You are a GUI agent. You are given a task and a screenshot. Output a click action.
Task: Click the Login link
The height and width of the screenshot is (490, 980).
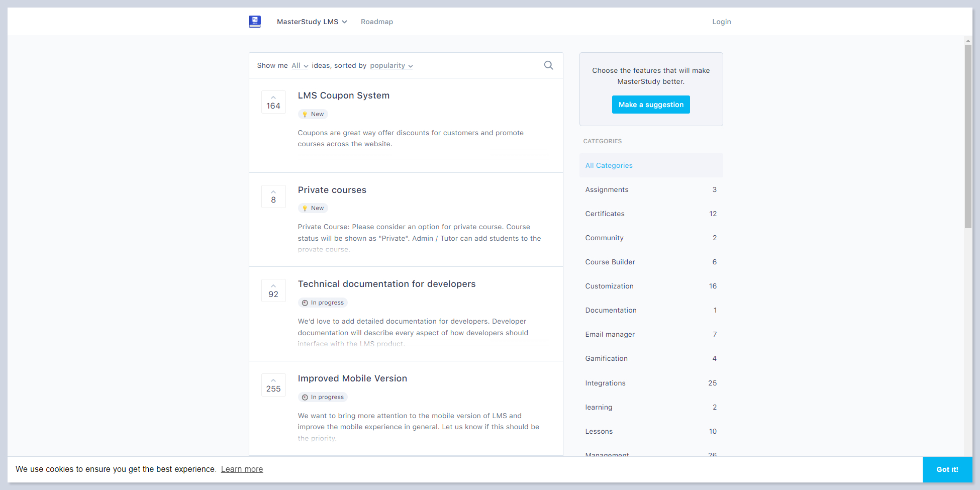click(x=721, y=22)
